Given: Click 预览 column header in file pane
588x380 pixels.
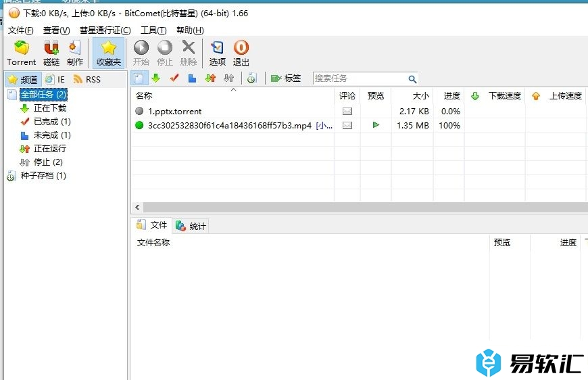Looking at the screenshot, I should (510, 243).
